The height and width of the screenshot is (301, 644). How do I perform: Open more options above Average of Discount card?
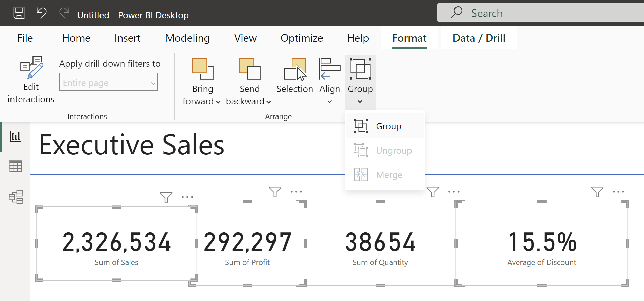(x=618, y=192)
